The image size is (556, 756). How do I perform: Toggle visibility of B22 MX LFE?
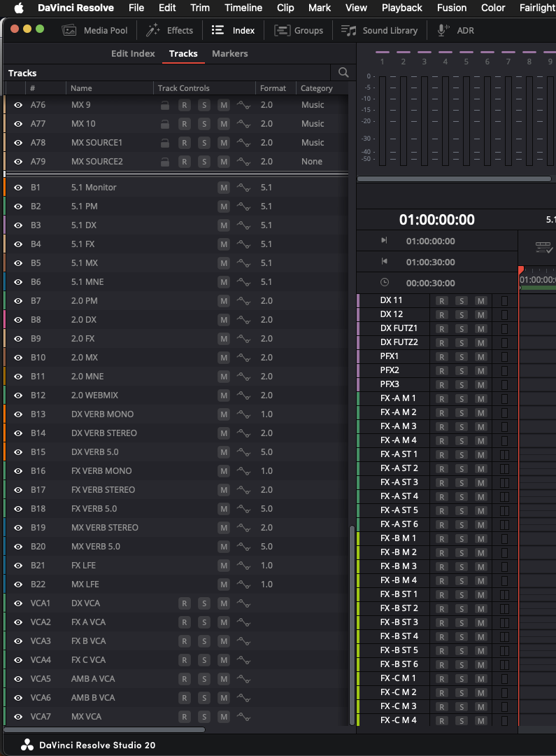17,584
